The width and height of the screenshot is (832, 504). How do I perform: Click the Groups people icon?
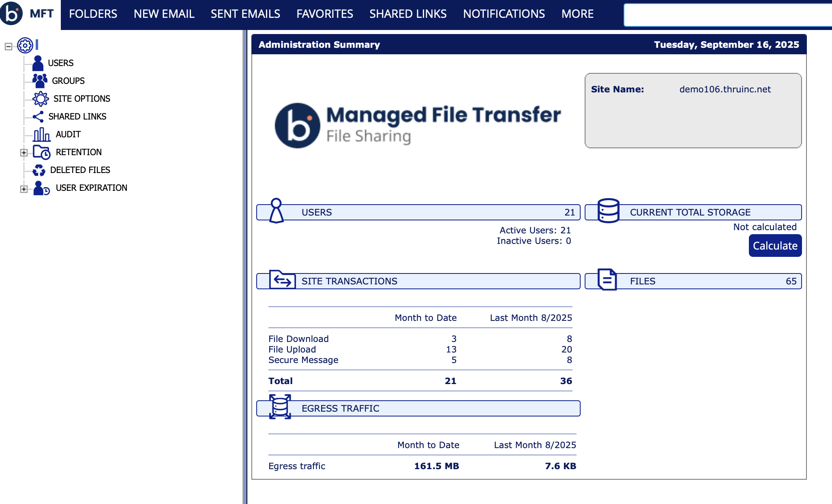(40, 81)
